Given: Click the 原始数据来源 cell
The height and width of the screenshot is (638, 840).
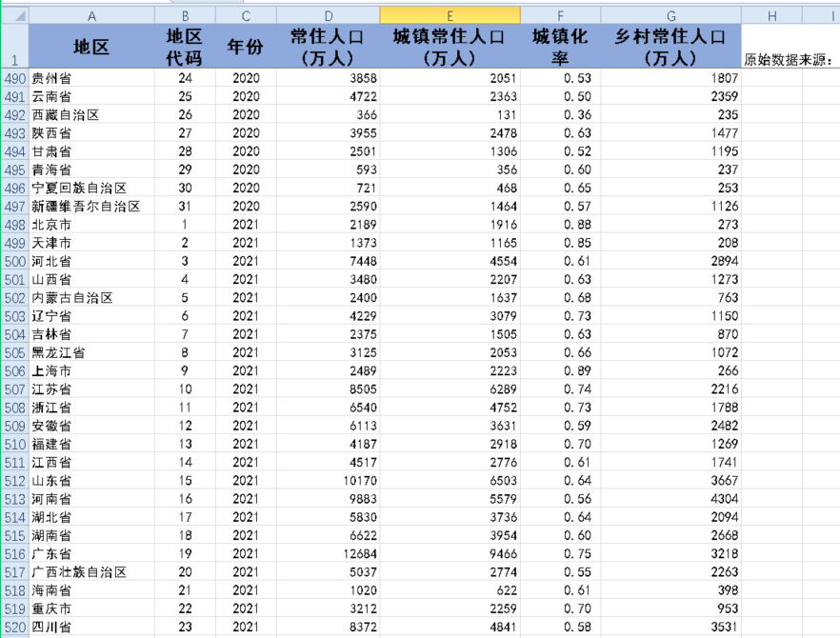Looking at the screenshot, I should 771,46.
